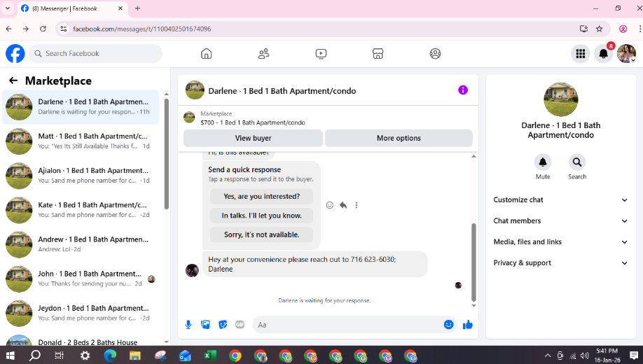
Task: Click the conversation list scrollbar
Action: 167,154
